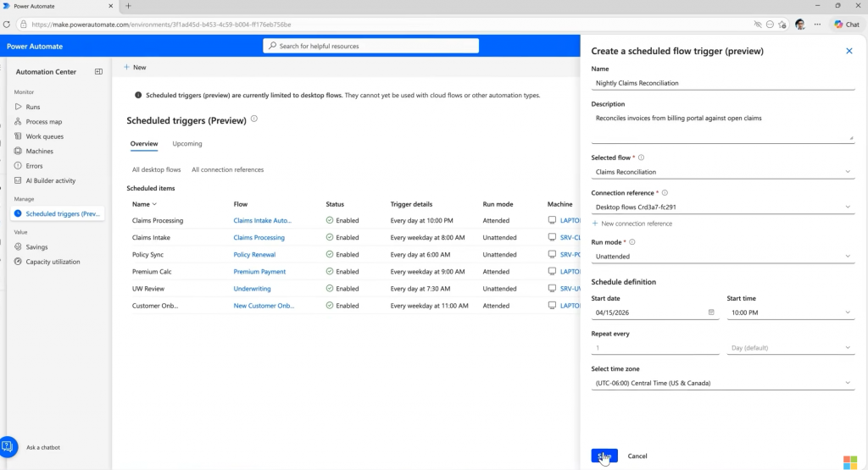The width and height of the screenshot is (868, 470).
Task: Click the Cancel button
Action: [637, 456]
